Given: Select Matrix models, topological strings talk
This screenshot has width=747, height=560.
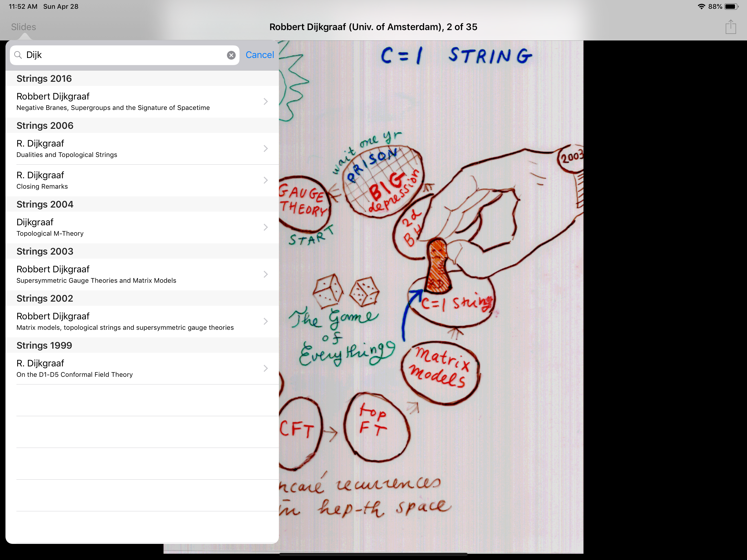Looking at the screenshot, I should click(x=142, y=321).
